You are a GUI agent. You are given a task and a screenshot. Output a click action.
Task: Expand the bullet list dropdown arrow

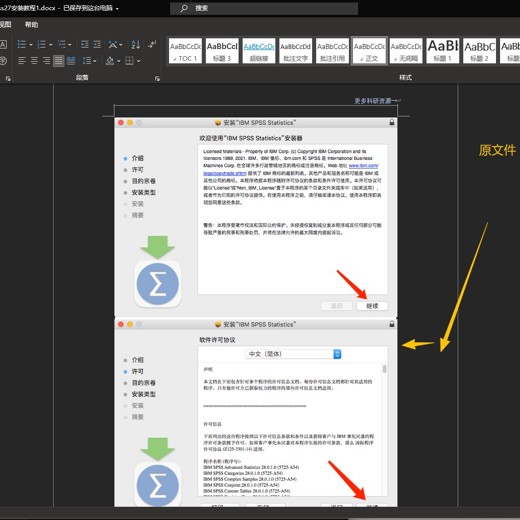31,45
